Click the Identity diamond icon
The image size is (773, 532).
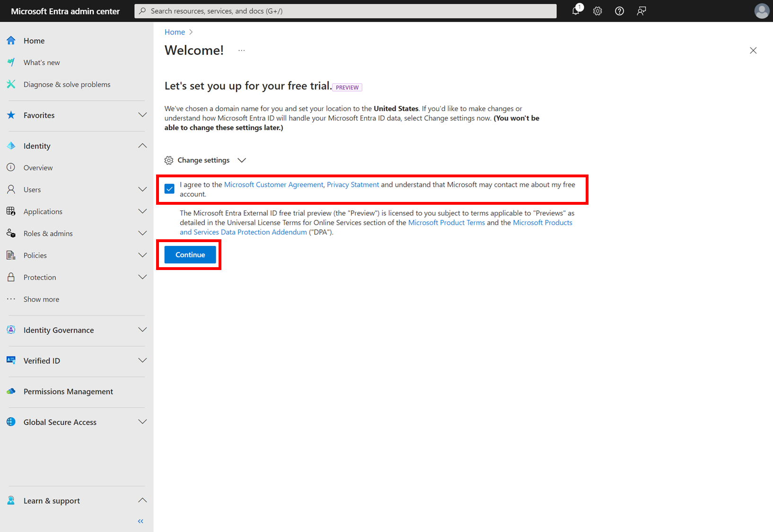(x=11, y=146)
